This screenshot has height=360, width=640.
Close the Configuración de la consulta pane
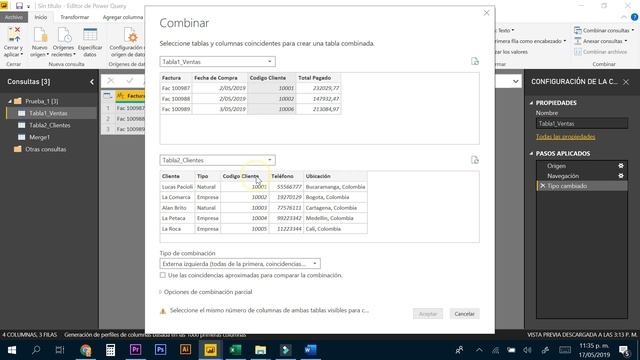pos(626,82)
